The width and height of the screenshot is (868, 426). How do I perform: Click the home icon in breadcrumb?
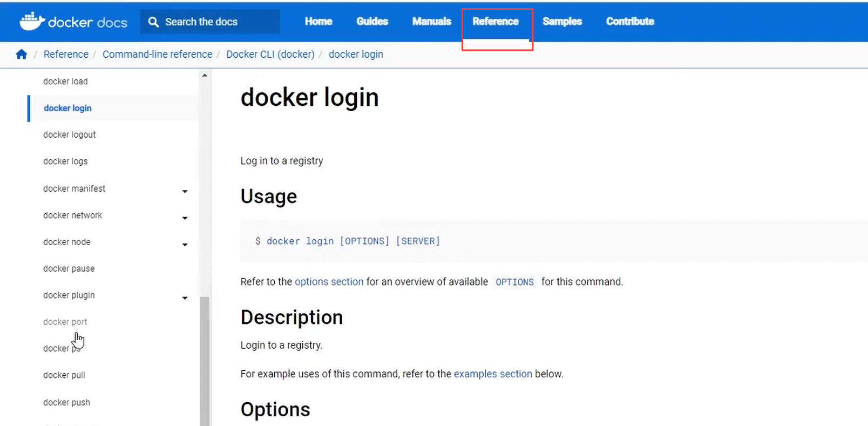click(22, 54)
